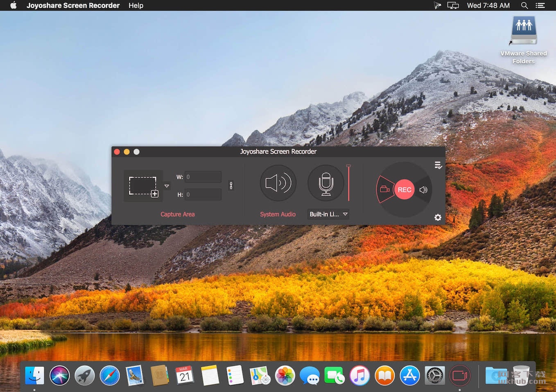This screenshot has width=556, height=392.
Task: Switch to audio-only recording mode icon
Action: pos(424,190)
